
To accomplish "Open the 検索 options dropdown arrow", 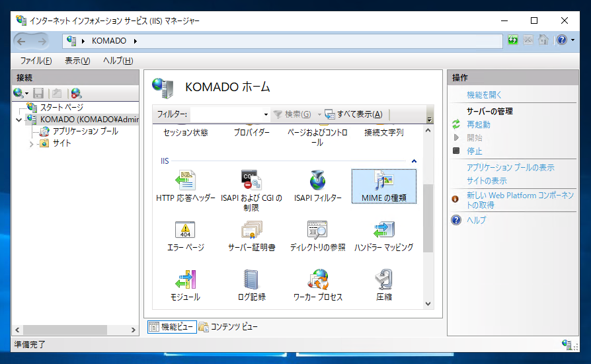I will 319,114.
